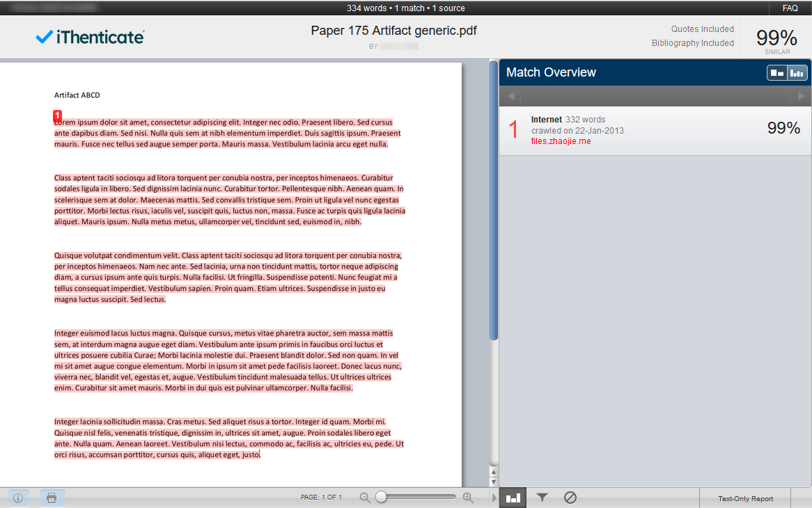Screen dimensions: 812x508
Task: Click the document's vertical scrollbar thumb
Action: [x=494, y=202]
